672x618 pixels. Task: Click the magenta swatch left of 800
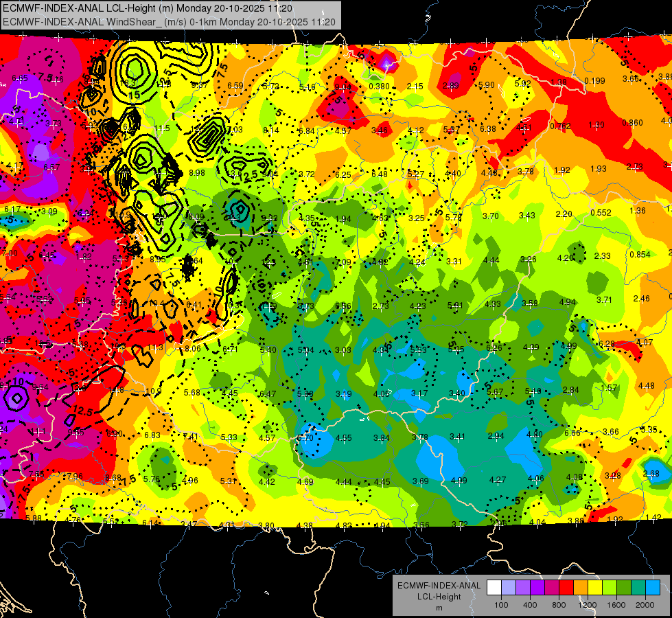click(552, 588)
